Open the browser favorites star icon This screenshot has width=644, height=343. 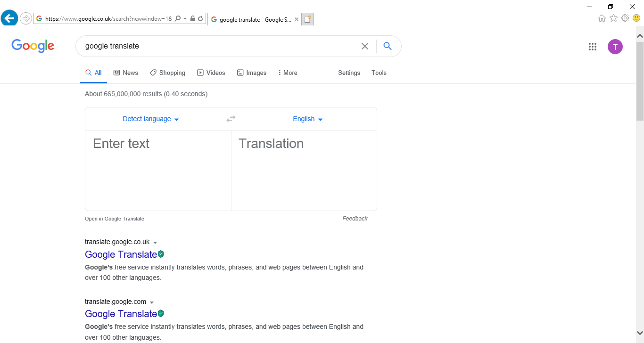click(613, 18)
